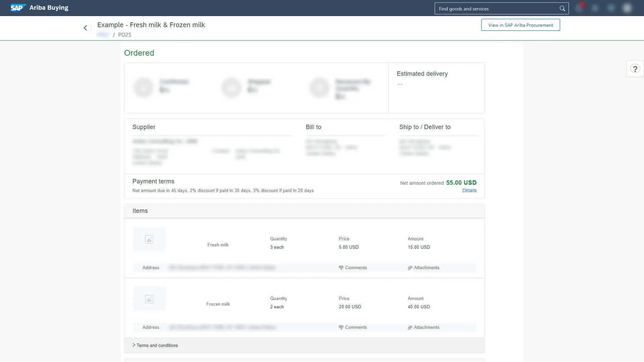Click the 40.00 USD amount value

pos(419,307)
